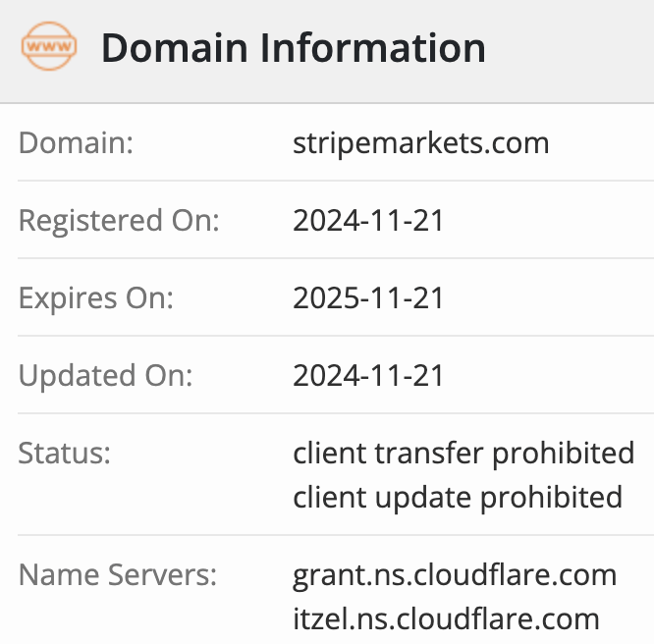Click the orange WWW globe icon

point(48,47)
